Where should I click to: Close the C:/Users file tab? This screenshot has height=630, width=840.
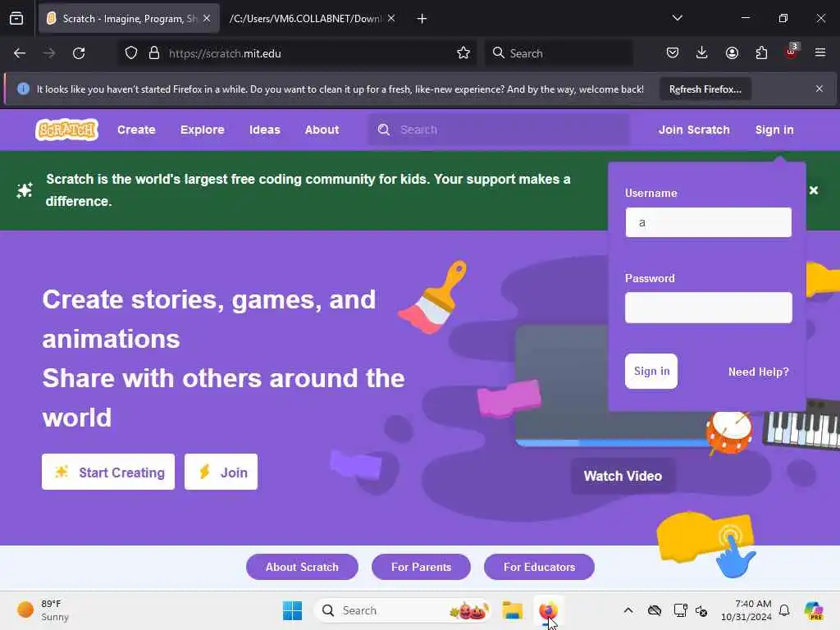[391, 19]
